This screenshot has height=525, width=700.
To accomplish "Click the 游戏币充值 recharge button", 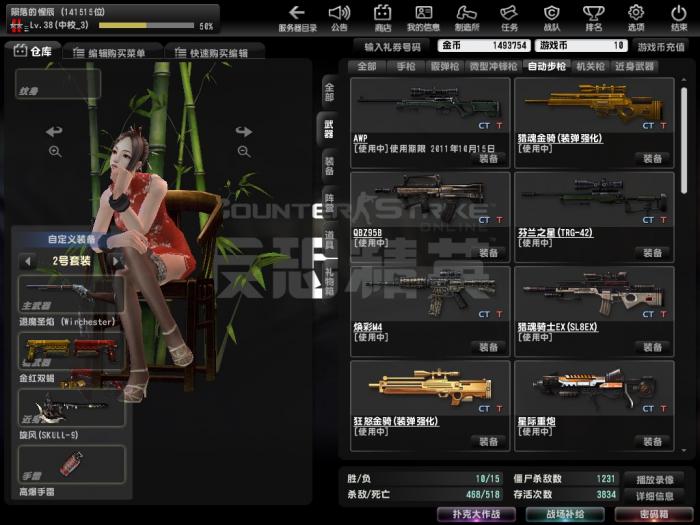I will click(x=661, y=46).
